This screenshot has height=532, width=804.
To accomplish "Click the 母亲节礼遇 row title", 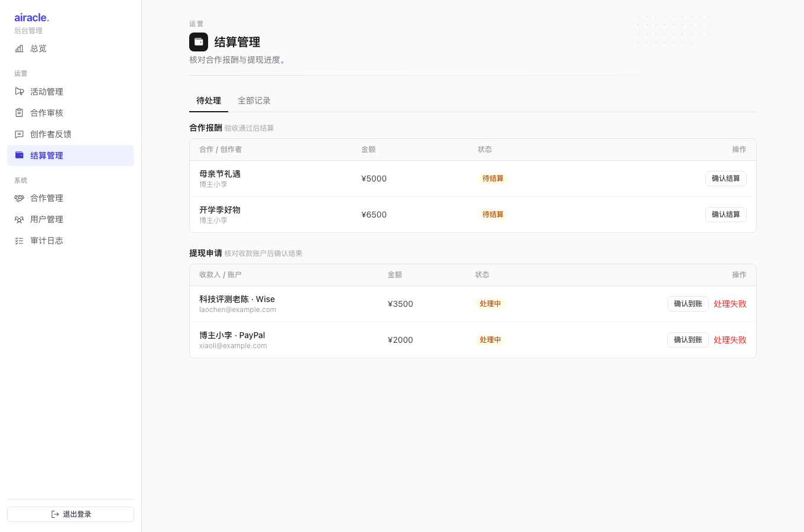I will click(x=220, y=174).
